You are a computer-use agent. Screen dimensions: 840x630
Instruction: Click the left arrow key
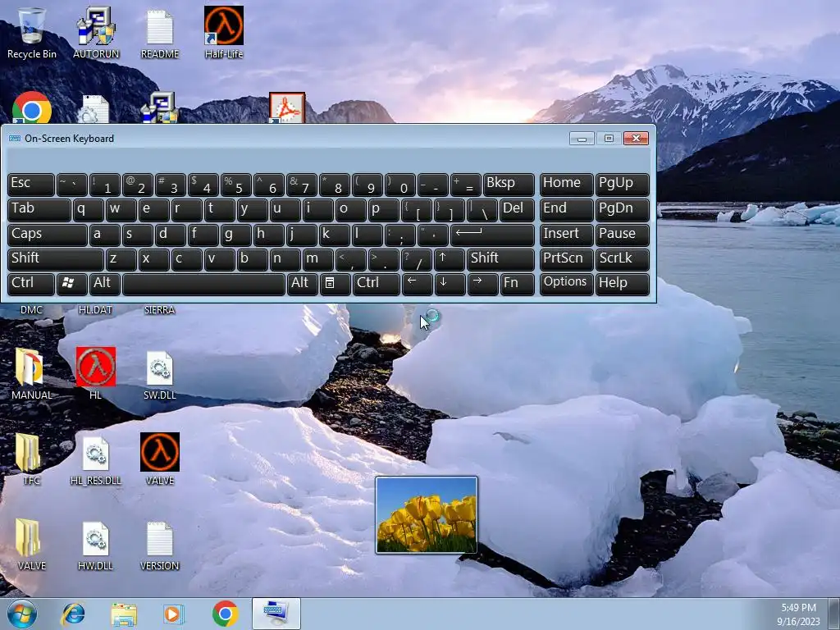[x=417, y=284]
